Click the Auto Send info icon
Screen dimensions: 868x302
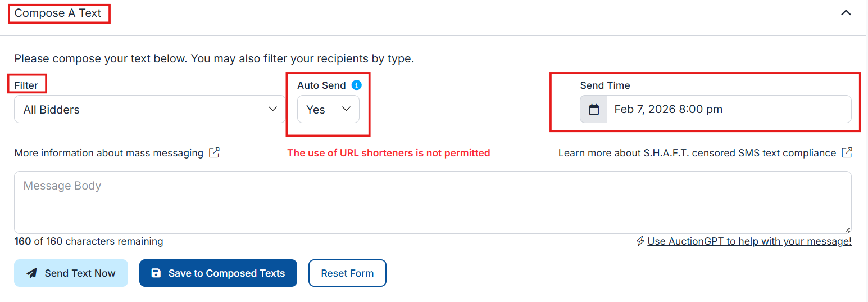click(x=356, y=85)
